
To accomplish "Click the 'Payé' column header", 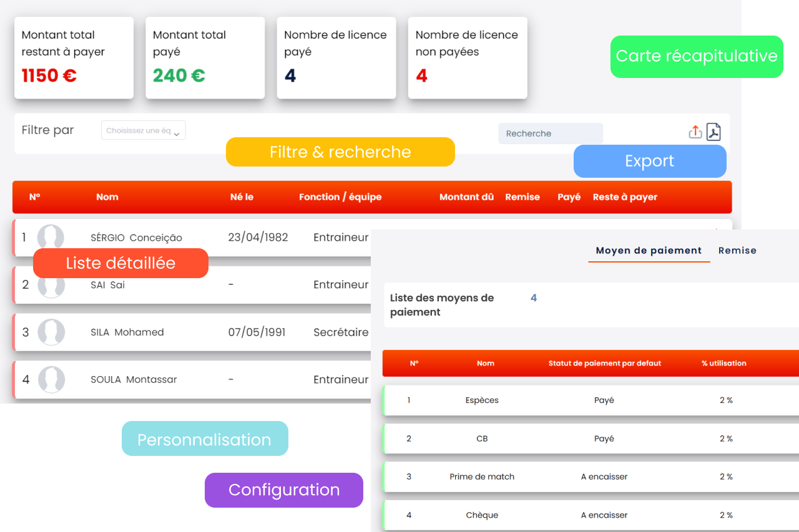I will (569, 197).
